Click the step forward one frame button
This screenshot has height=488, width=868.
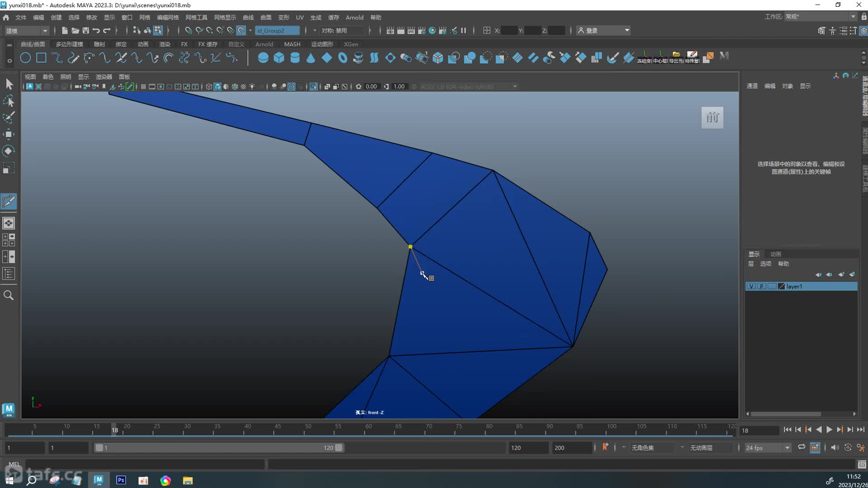click(850, 430)
